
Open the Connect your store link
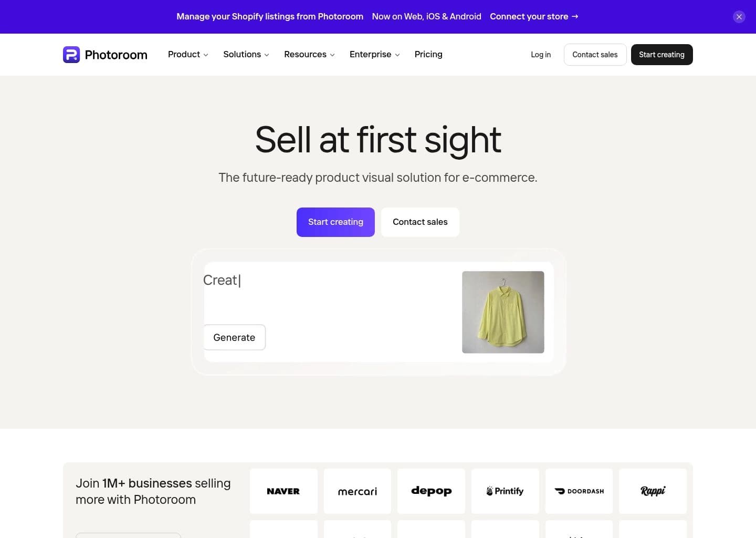pyautogui.click(x=534, y=17)
